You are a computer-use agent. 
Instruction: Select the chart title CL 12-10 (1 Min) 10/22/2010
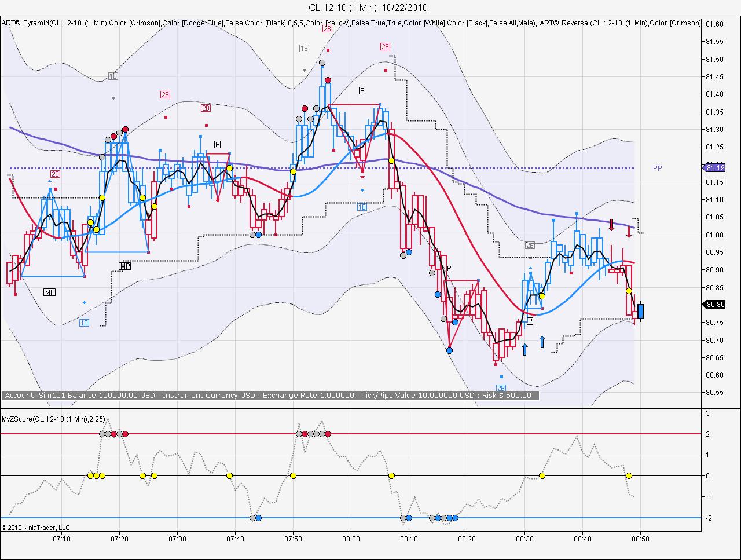click(368, 8)
